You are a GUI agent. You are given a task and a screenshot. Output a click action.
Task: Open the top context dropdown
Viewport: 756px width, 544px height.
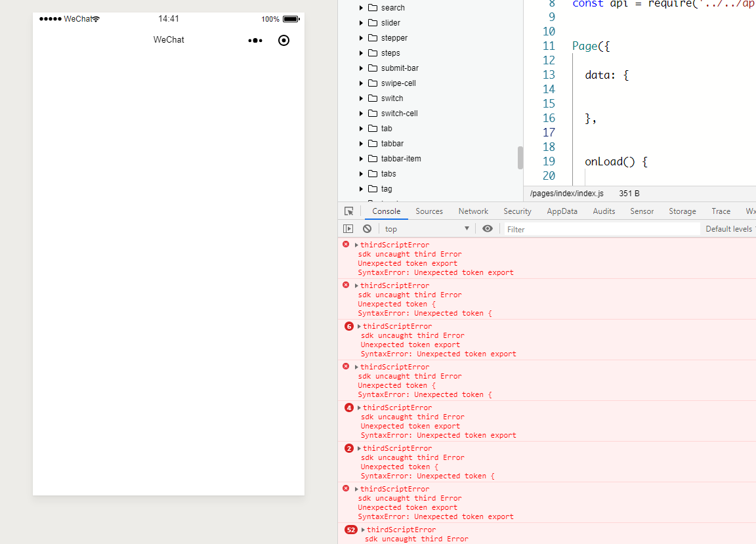pyautogui.click(x=427, y=229)
